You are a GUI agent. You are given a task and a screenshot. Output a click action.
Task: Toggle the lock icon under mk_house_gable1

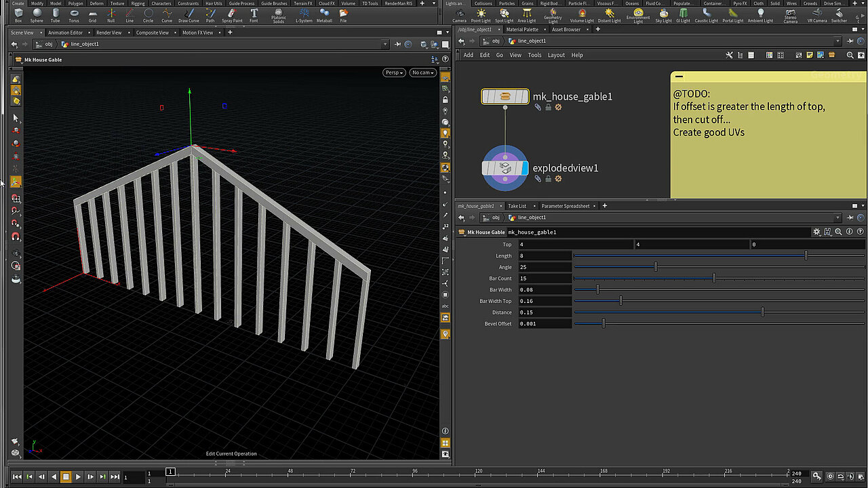[548, 107]
